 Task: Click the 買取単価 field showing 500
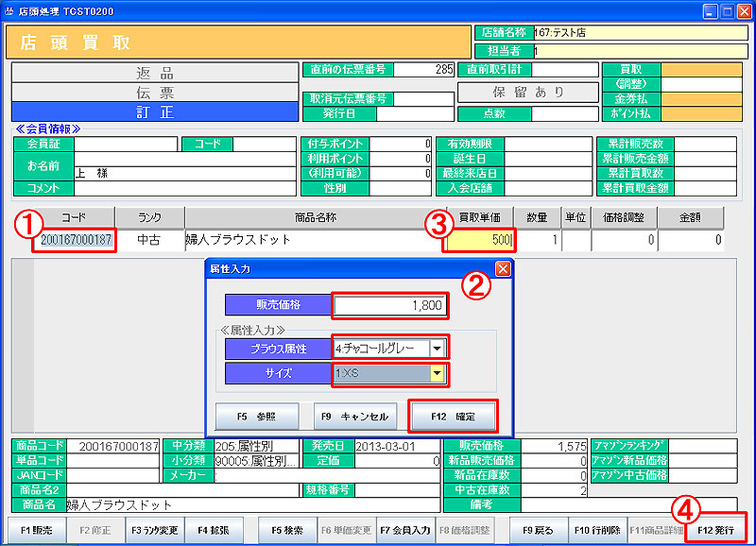478,240
